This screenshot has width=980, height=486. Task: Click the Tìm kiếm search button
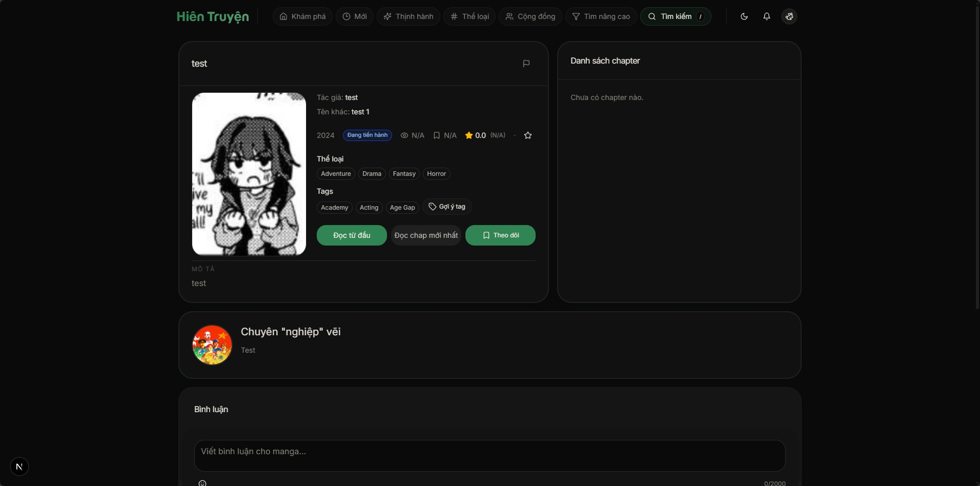[x=676, y=16]
